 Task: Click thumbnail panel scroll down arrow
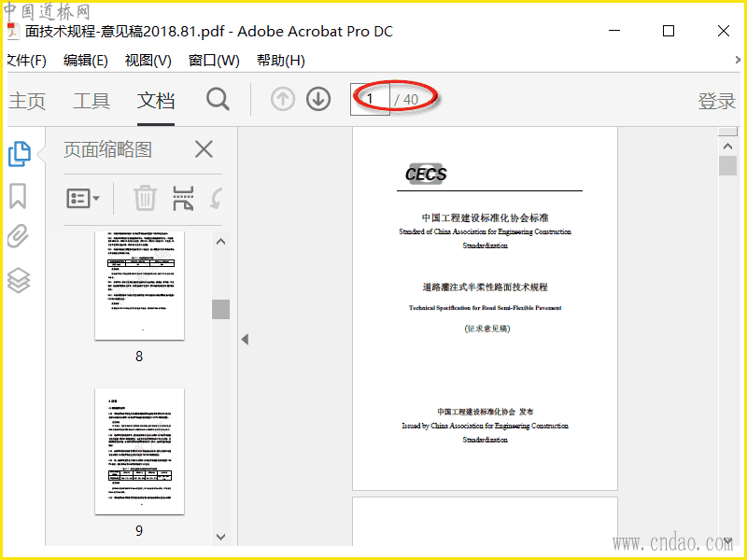pyautogui.click(x=220, y=537)
